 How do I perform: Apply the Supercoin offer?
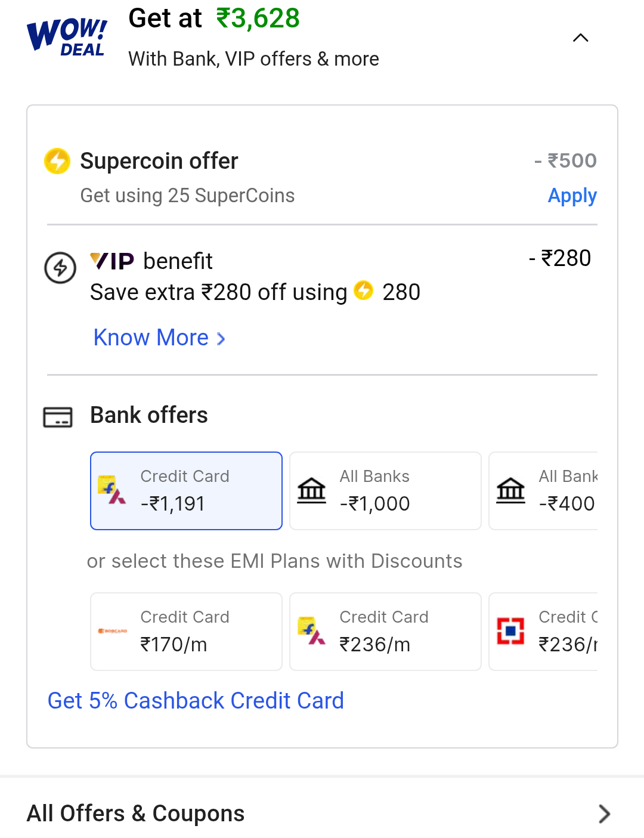(x=572, y=196)
